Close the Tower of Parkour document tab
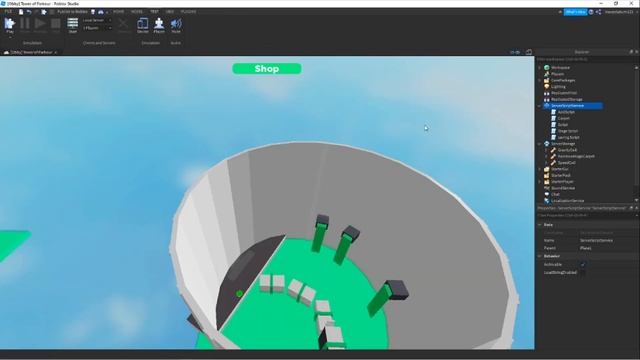Screen dimensions: 640x360 (x=56, y=52)
